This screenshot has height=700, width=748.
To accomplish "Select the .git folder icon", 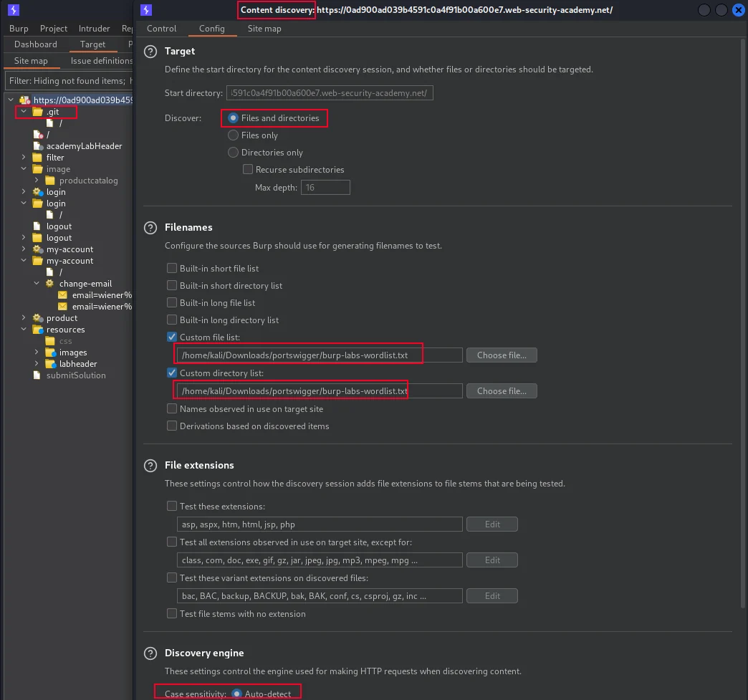I will click(x=38, y=112).
